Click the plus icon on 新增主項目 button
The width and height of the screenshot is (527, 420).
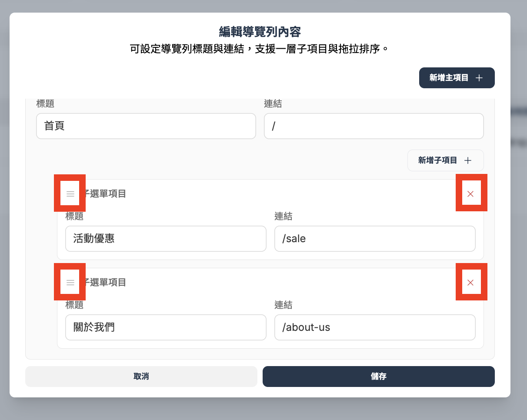[x=479, y=78]
